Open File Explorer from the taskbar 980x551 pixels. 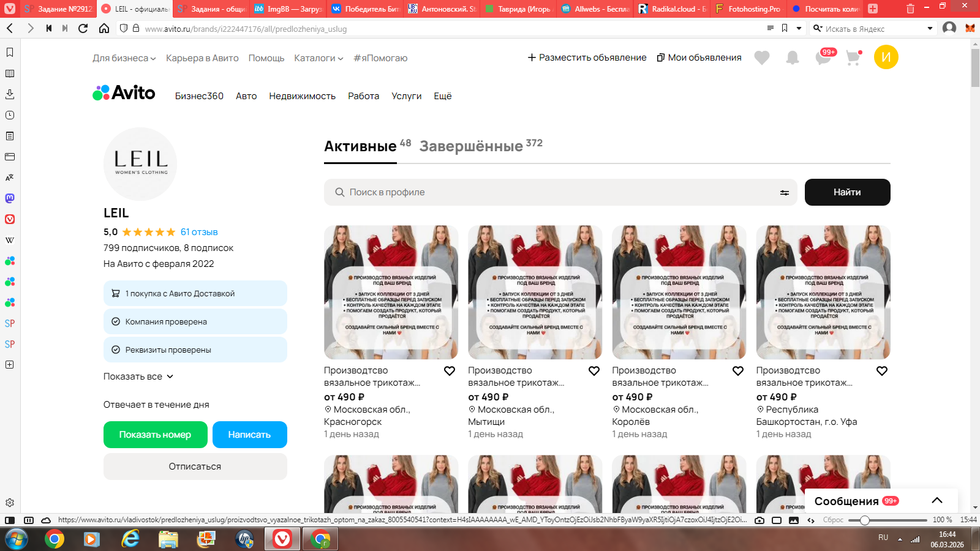tap(168, 539)
